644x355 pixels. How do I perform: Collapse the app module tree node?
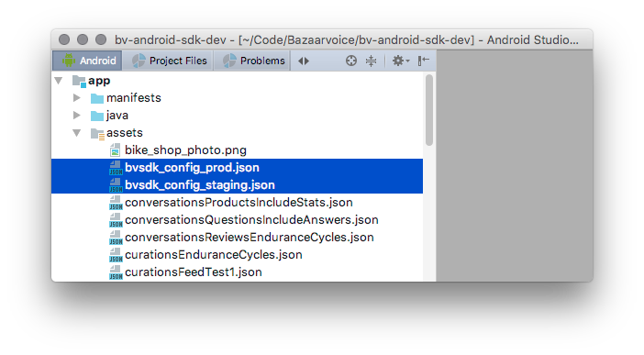(x=59, y=81)
